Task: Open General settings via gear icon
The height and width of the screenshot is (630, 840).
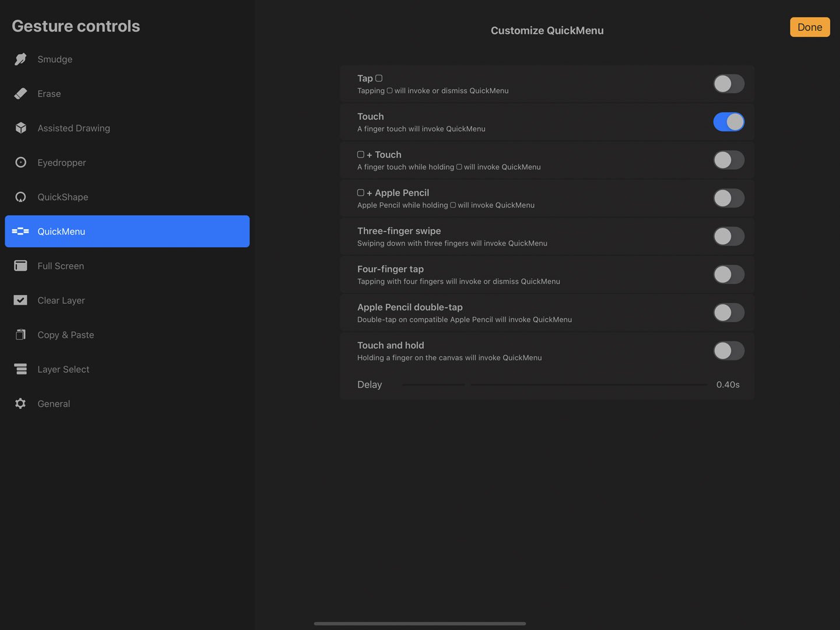Action: (x=20, y=403)
